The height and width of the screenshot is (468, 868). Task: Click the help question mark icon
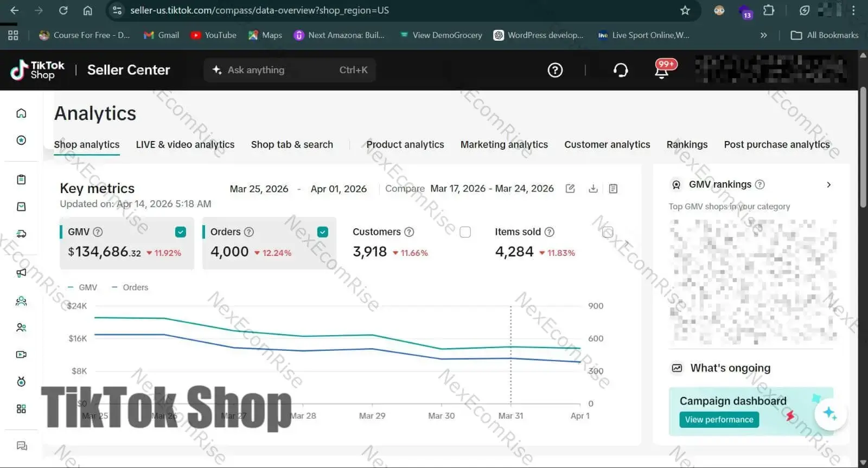(x=555, y=70)
